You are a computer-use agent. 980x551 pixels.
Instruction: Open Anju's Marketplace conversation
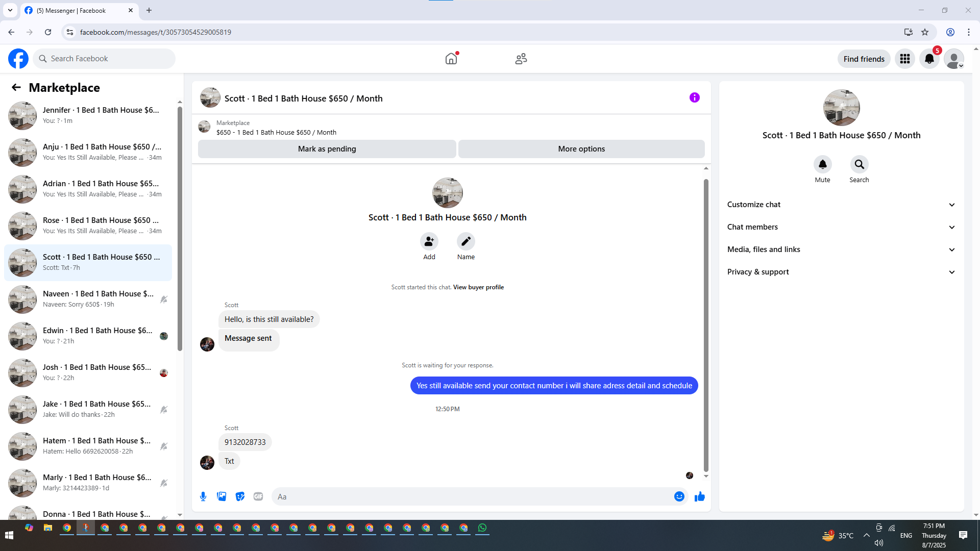click(88, 152)
